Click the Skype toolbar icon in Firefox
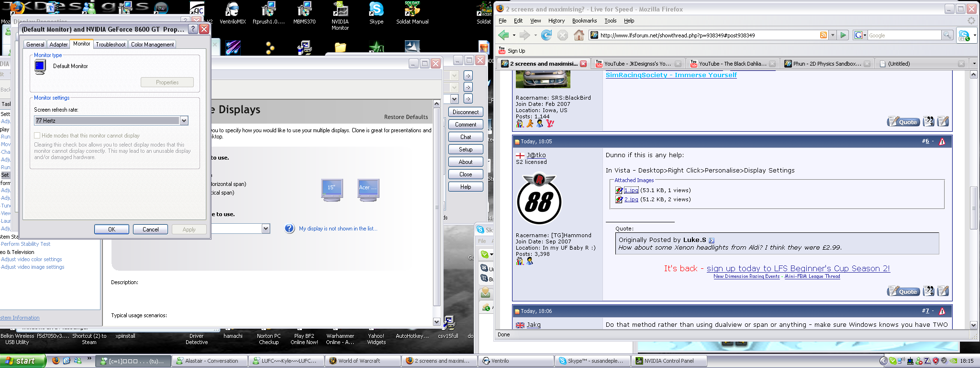980x368 pixels. tap(964, 35)
